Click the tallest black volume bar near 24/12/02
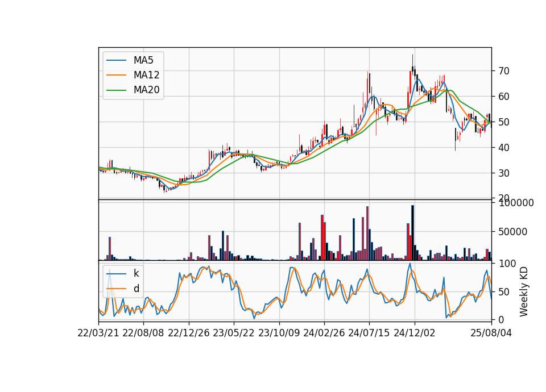Screen dimensions: 546x392 (x=413, y=233)
